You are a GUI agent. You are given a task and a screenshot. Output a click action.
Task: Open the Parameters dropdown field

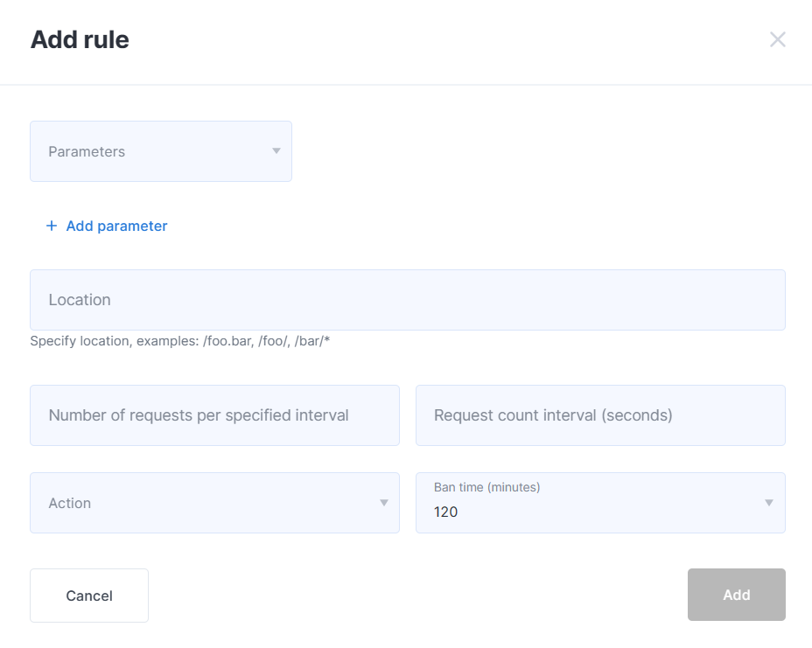tap(161, 151)
